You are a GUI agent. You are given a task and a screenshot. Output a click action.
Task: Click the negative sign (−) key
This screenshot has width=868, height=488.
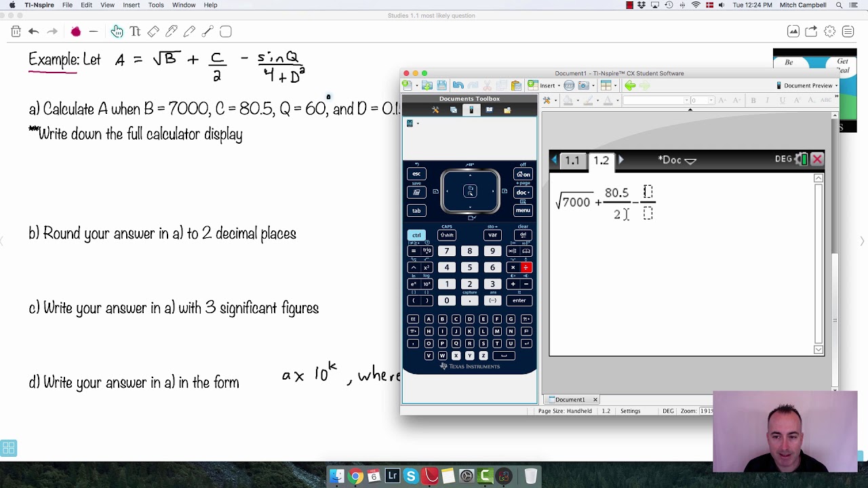point(492,300)
